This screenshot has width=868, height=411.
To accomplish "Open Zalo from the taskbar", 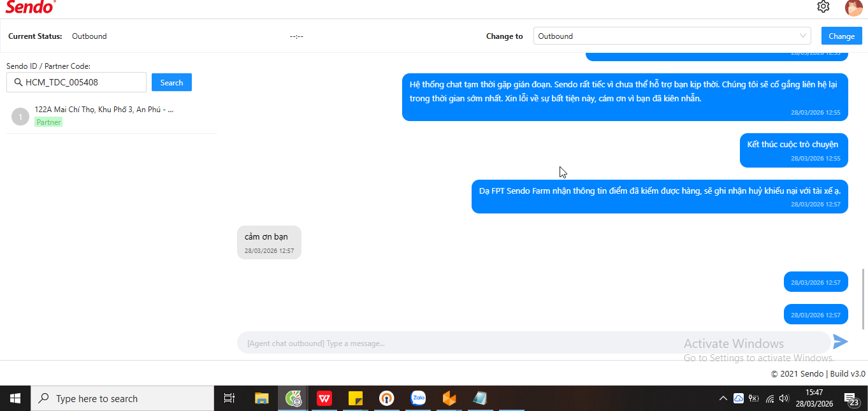I will point(418,398).
